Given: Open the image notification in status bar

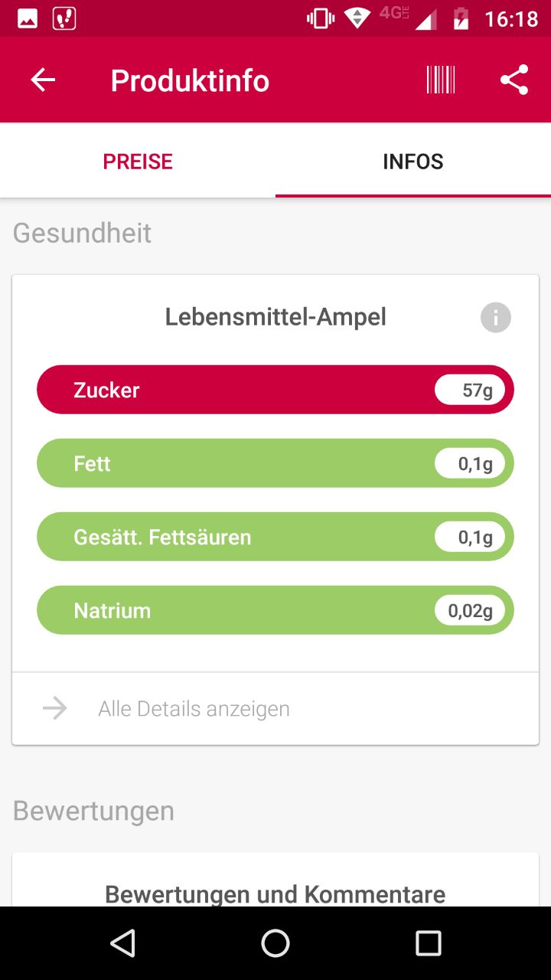Looking at the screenshot, I should click(x=28, y=18).
